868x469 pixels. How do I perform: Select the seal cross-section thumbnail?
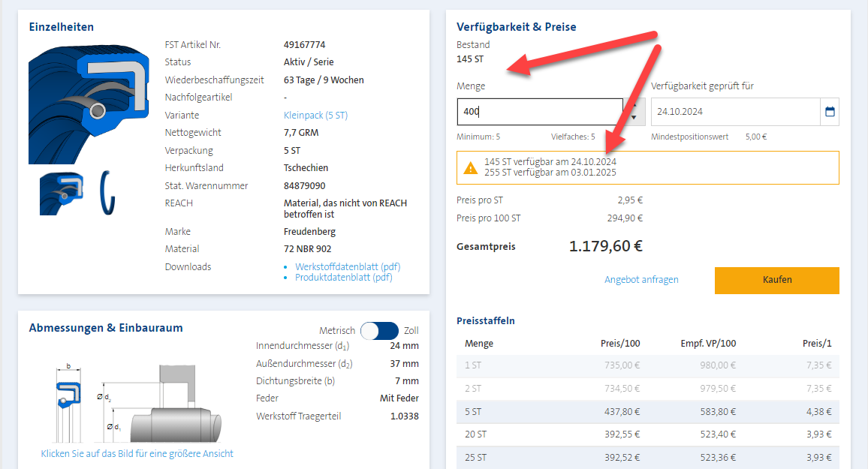click(x=61, y=193)
